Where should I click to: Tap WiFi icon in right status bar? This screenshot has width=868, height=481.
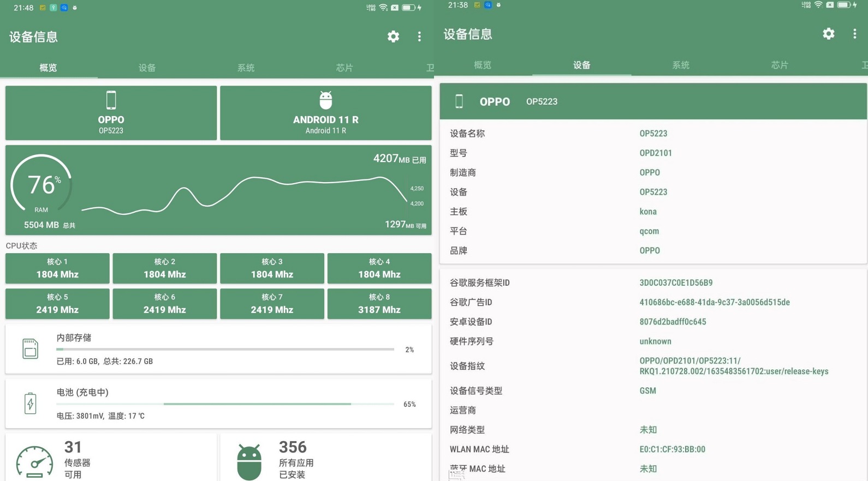(818, 5)
